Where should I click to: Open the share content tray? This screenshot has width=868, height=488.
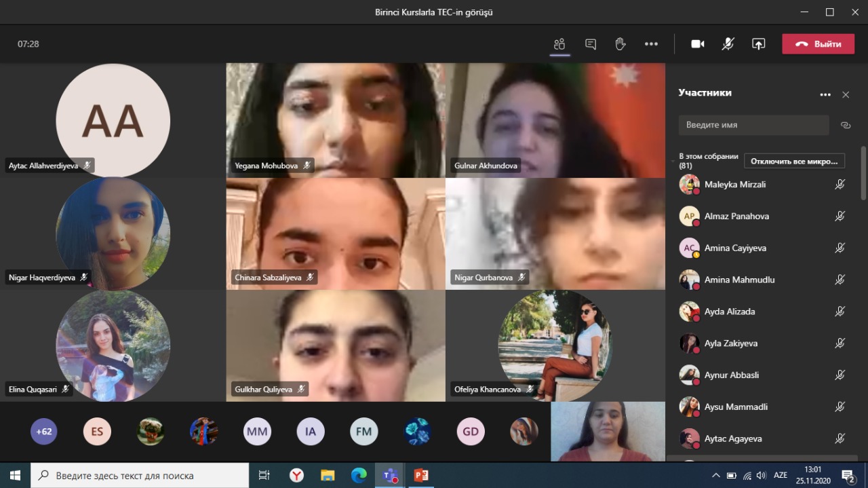click(x=758, y=44)
